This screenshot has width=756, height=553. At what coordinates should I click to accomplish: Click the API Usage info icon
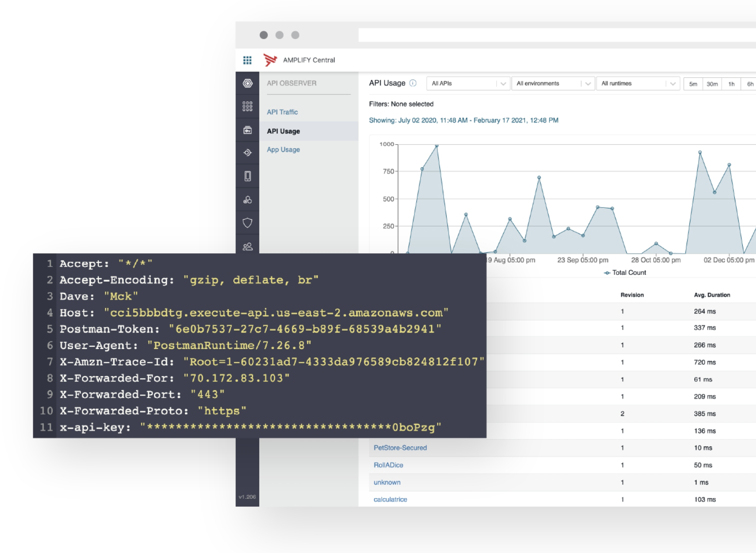click(413, 83)
